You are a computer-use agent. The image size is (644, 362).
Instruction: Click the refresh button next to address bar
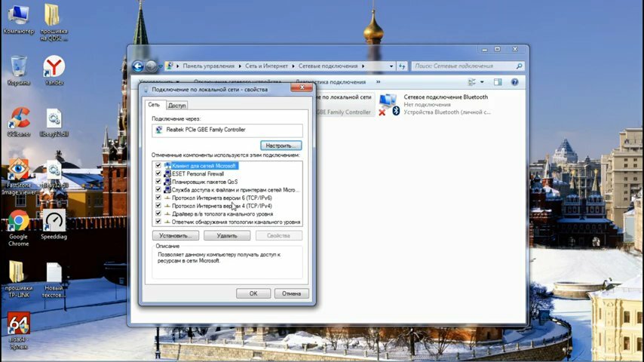coord(402,66)
